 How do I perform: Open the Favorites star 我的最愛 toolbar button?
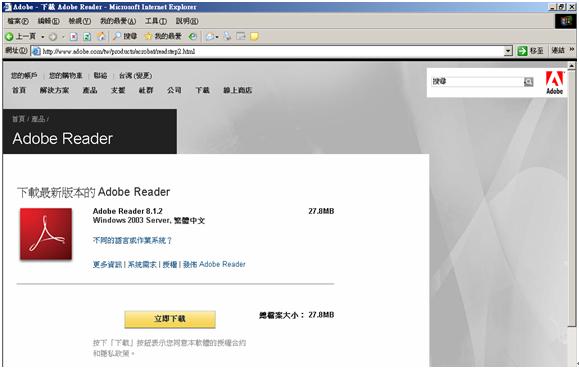tap(163, 36)
